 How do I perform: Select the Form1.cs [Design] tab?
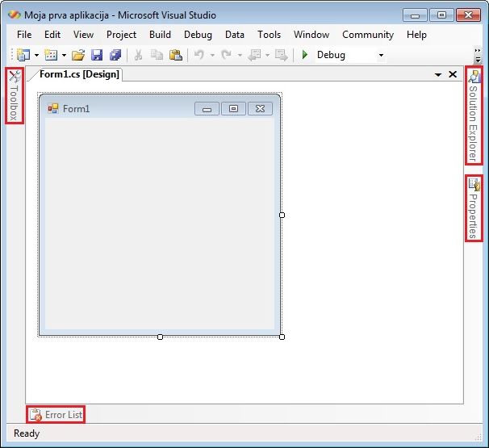click(x=79, y=74)
